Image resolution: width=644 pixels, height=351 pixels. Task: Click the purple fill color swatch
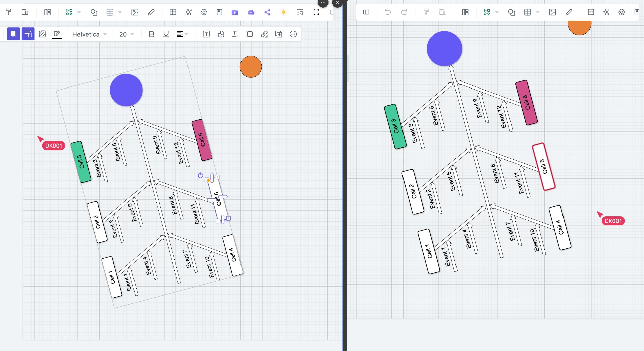click(13, 34)
